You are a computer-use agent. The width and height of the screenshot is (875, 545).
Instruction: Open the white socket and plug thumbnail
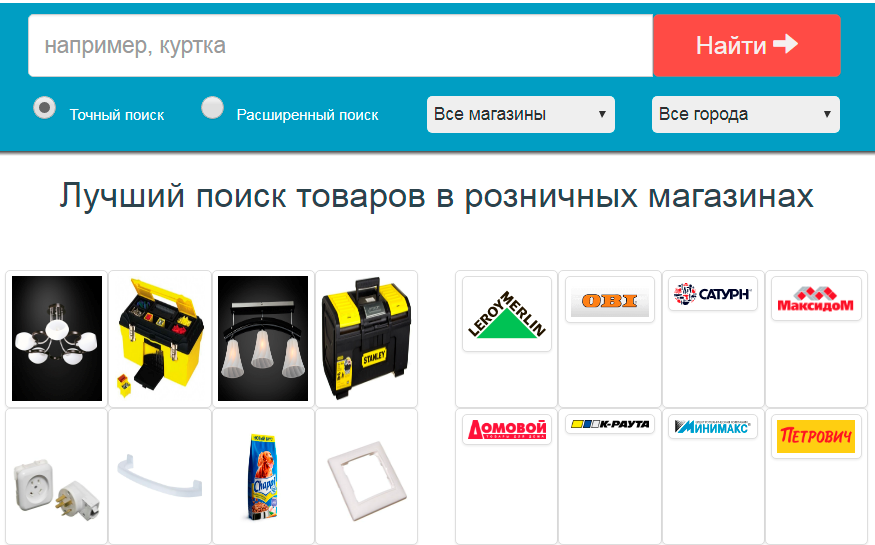click(57, 487)
